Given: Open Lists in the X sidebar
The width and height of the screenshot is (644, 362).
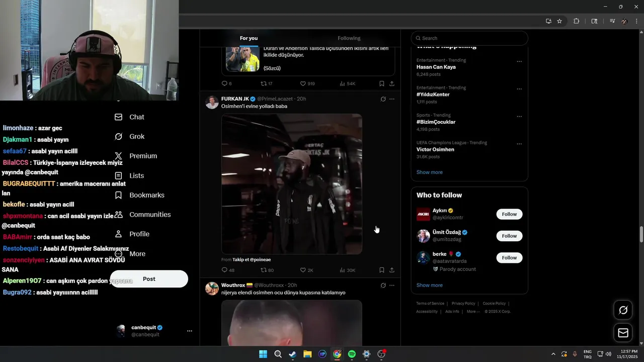Looking at the screenshot, I should click(129, 175).
